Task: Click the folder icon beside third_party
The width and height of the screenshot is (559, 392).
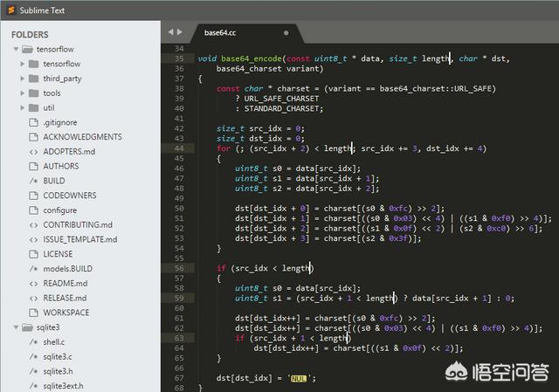Action: tap(33, 79)
